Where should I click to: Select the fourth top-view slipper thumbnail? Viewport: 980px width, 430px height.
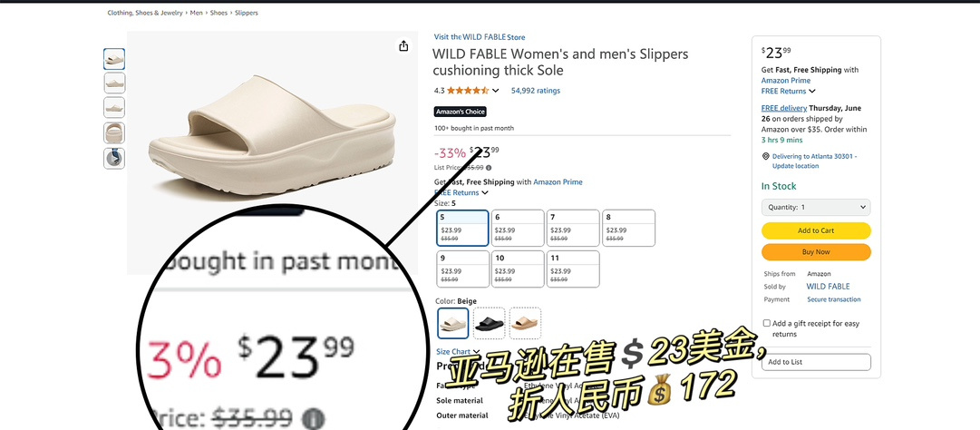pyautogui.click(x=113, y=133)
